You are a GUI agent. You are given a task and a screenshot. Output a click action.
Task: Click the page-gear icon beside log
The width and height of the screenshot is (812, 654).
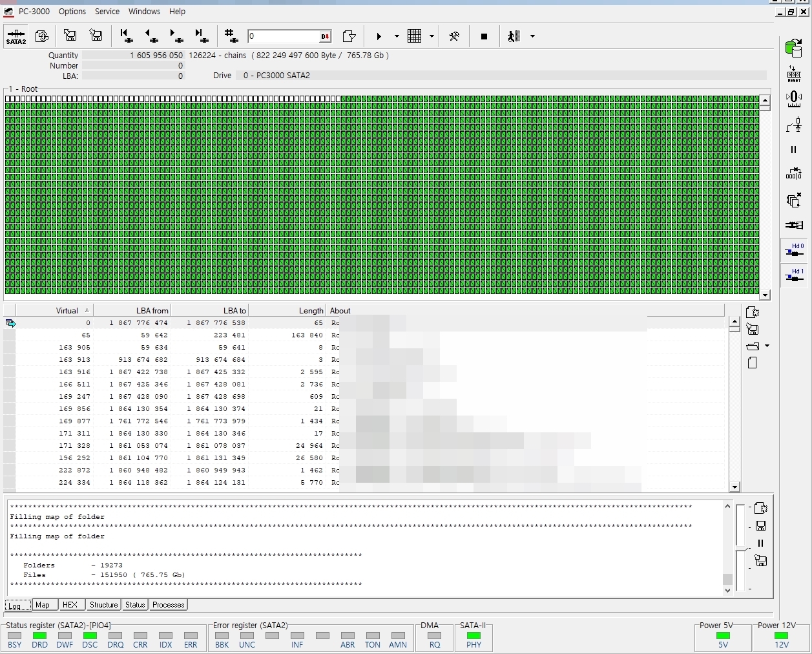pos(760,509)
